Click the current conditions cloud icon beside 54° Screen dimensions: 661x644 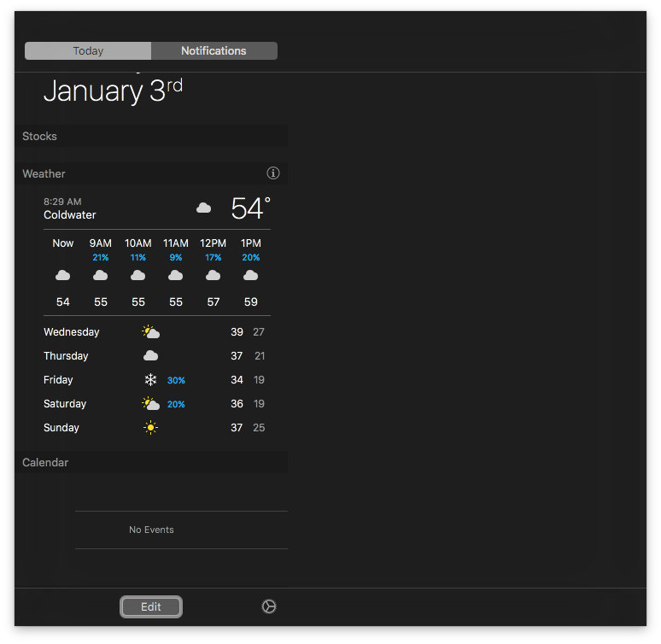(x=203, y=208)
